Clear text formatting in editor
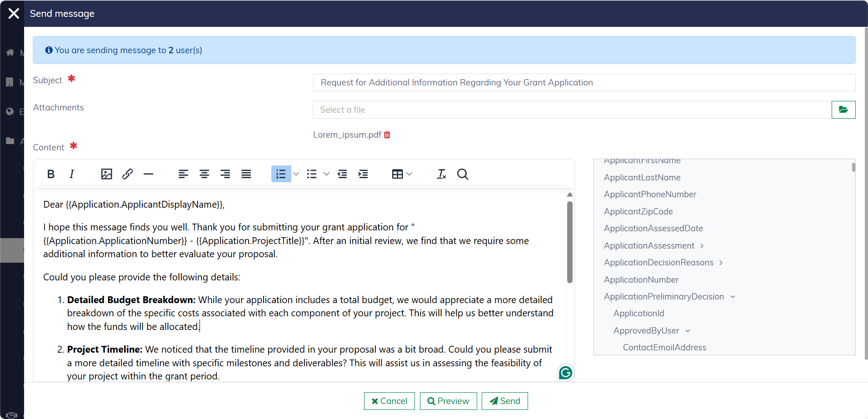This screenshot has height=419, width=868. tap(441, 174)
